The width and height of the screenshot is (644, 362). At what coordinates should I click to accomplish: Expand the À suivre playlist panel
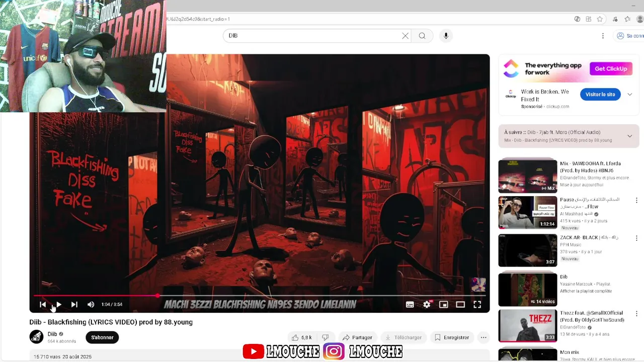(629, 136)
